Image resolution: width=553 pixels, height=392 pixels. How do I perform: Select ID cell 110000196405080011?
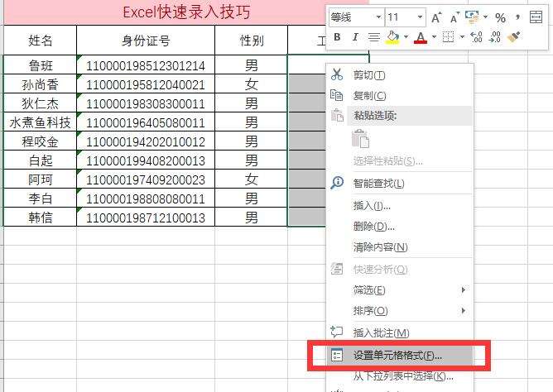coord(146,122)
